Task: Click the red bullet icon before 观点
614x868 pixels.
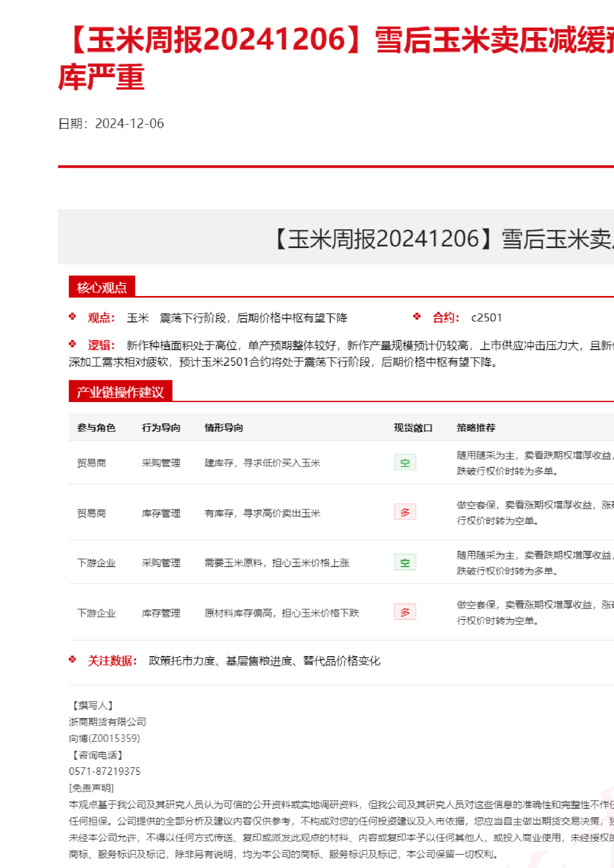Action: (x=73, y=317)
